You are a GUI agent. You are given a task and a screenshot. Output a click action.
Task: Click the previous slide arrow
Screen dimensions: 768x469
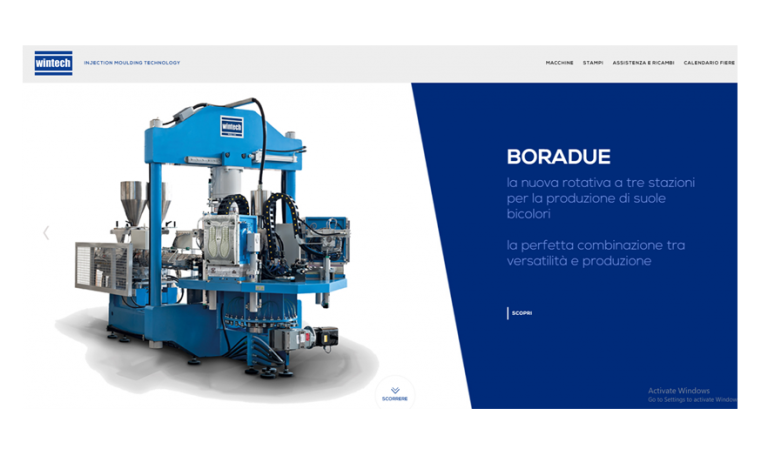pyautogui.click(x=46, y=233)
